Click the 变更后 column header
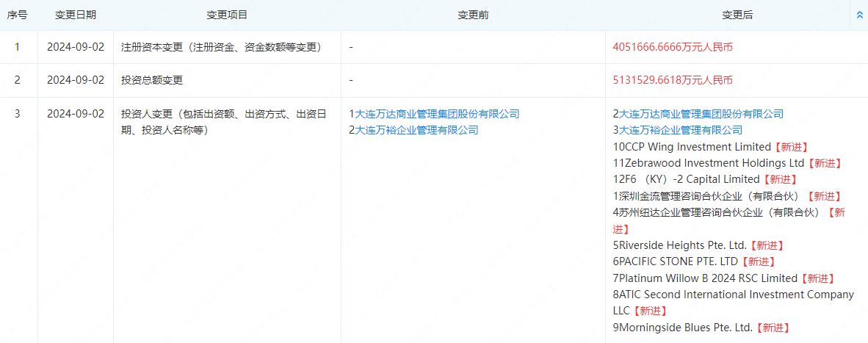Image resolution: width=868 pixels, height=343 pixels. pyautogui.click(x=737, y=15)
